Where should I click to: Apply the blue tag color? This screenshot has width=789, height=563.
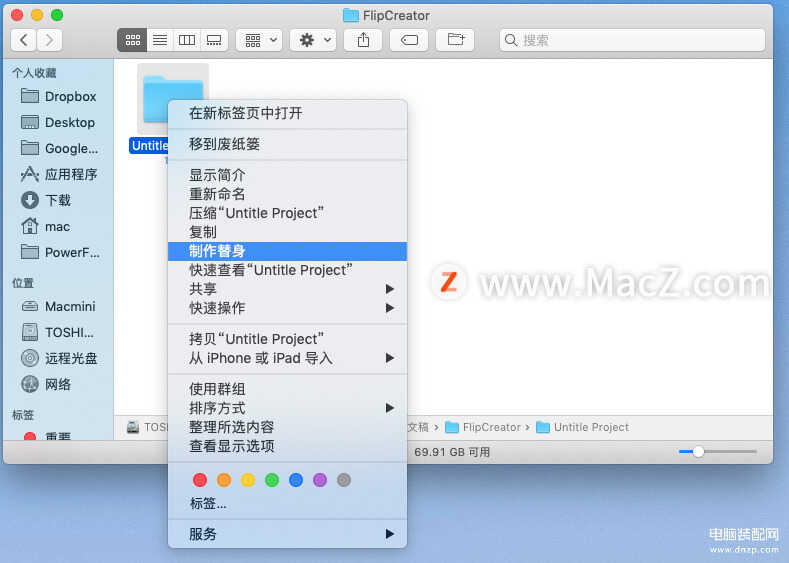pyautogui.click(x=296, y=480)
